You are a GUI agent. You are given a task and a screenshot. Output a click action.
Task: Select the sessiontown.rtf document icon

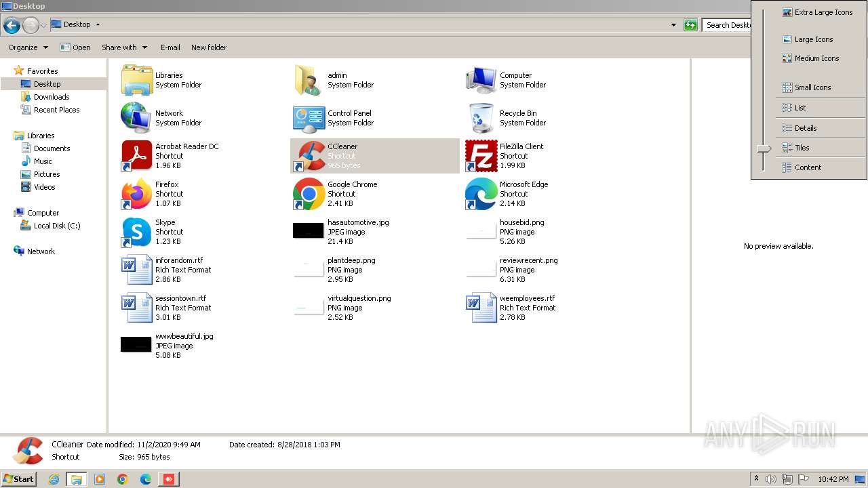137,308
